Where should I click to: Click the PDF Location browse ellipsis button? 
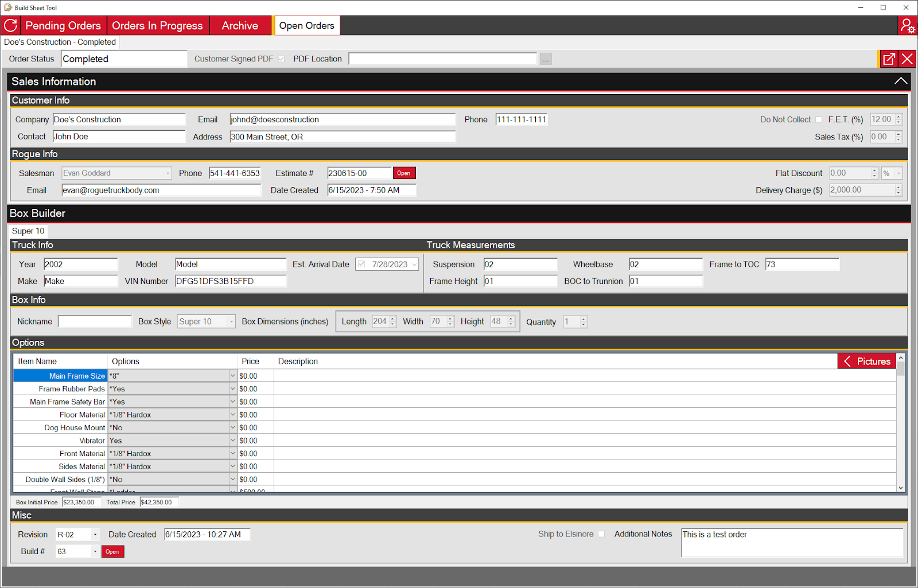pyautogui.click(x=546, y=59)
